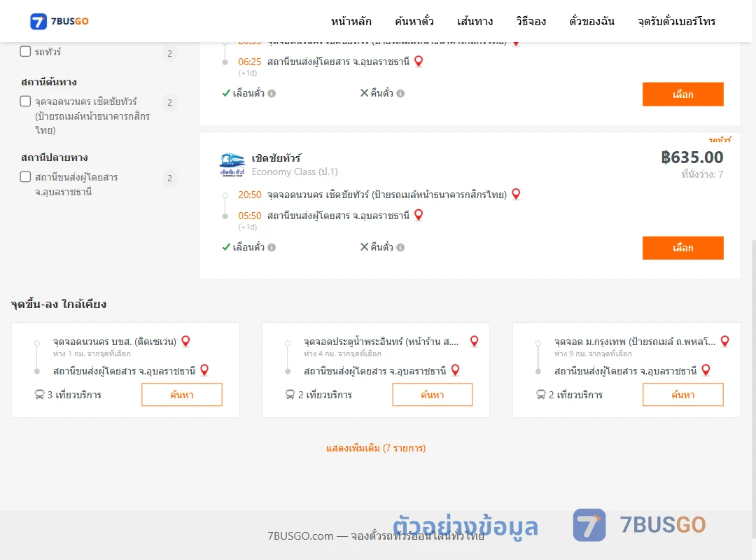Tick the รถทัวร์ filter checkbox
Viewport: 756px width, 560px height.
(x=25, y=51)
